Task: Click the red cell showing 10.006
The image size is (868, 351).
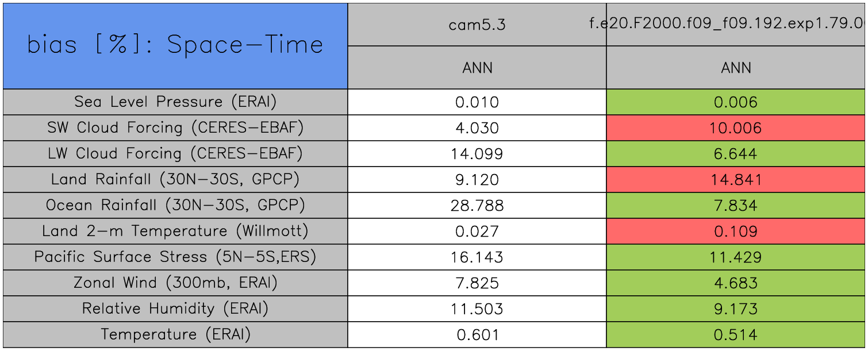Action: 736,128
